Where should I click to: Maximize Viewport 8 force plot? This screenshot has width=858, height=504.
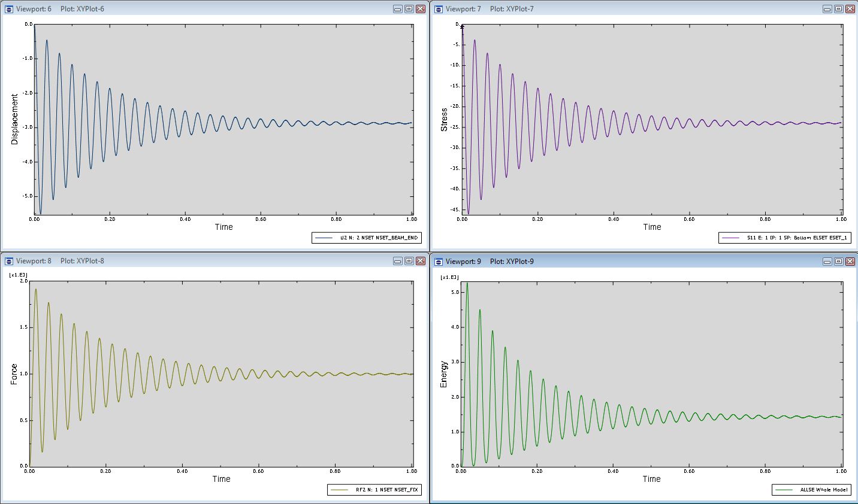coord(409,261)
